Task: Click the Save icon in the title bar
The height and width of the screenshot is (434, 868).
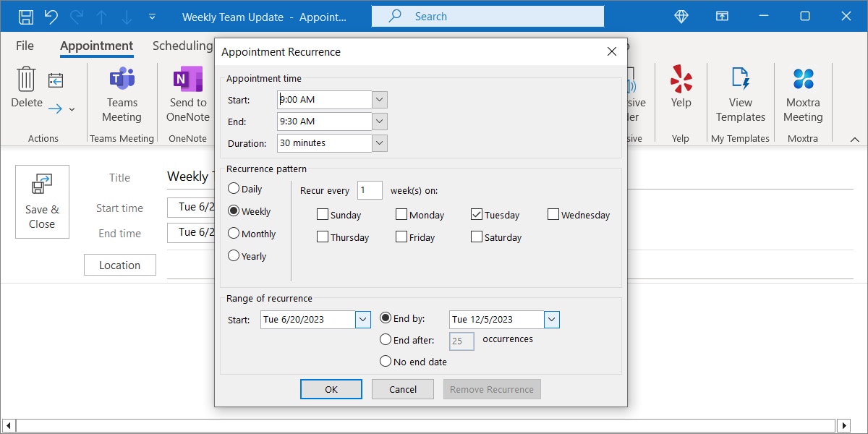Action: click(x=25, y=16)
